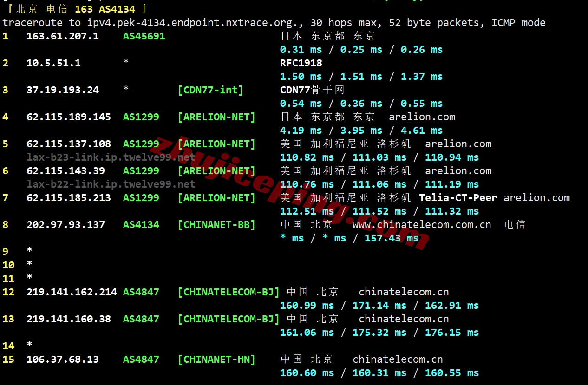Click the Telia-CT-Peer label on hop 7
This screenshot has width=588, height=385.
pyautogui.click(x=458, y=198)
